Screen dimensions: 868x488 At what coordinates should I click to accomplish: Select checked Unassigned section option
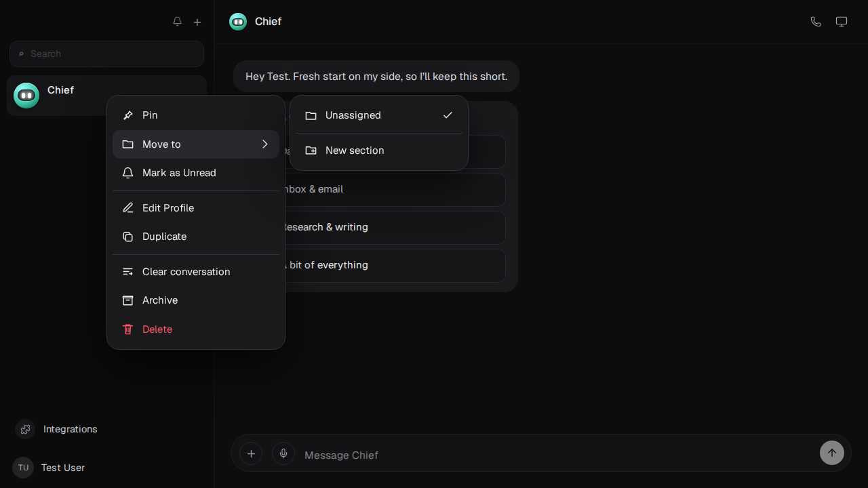(x=379, y=115)
